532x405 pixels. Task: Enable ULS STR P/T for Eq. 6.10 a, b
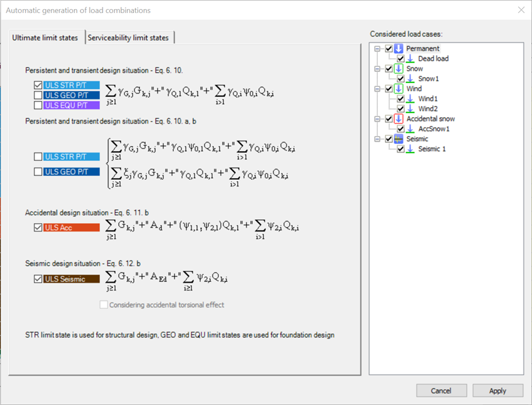(38, 156)
